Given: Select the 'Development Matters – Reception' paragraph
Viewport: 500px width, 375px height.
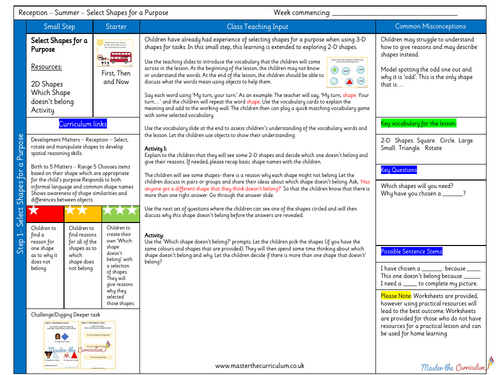Looking at the screenshot, I should 80,146.
